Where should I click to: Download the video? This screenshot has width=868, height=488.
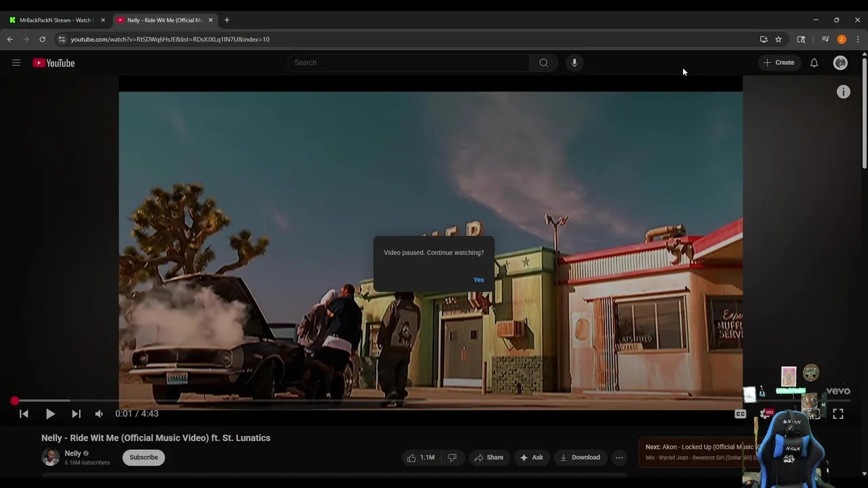[580, 457]
